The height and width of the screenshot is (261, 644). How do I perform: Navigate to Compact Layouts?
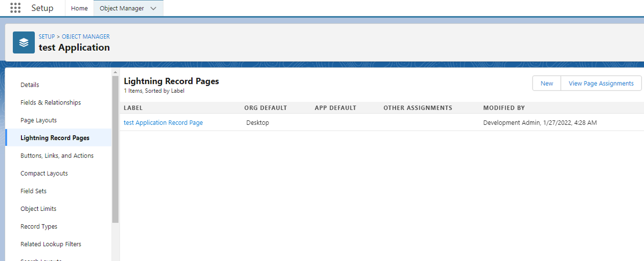[44, 173]
